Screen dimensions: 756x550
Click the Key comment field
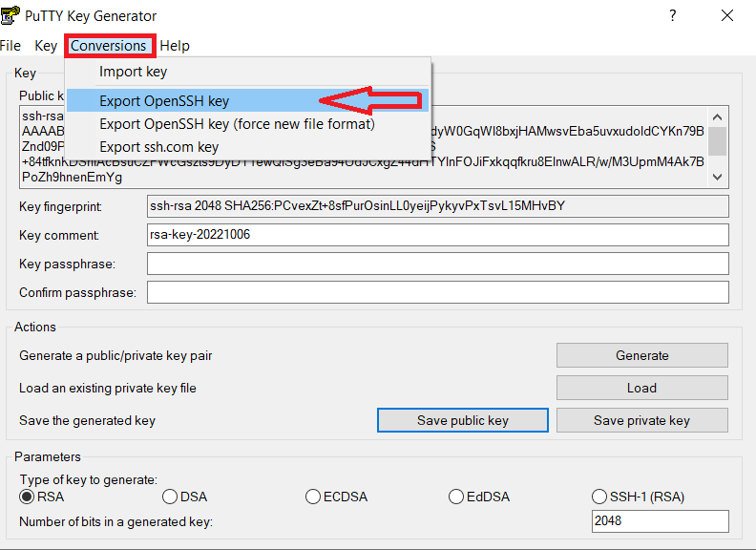[x=438, y=235]
